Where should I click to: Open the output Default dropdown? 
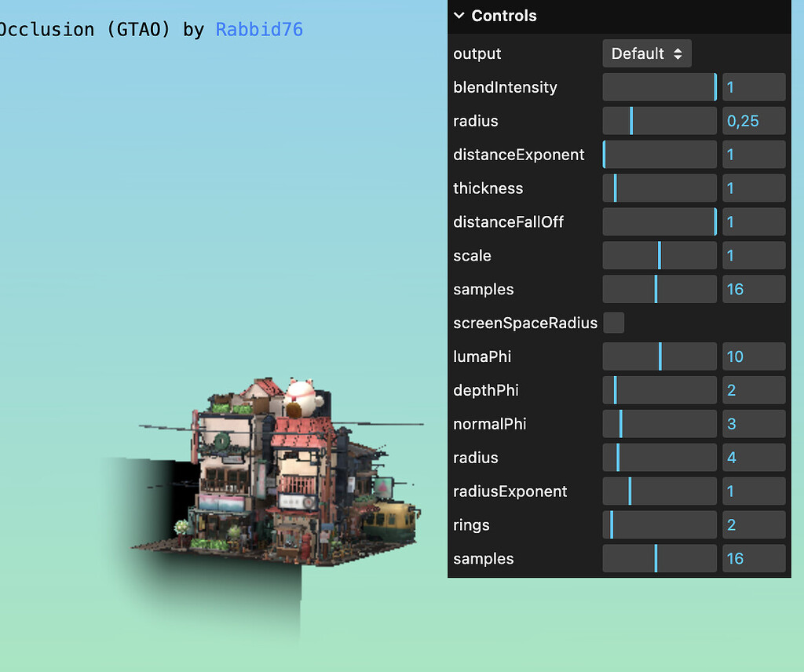point(646,53)
